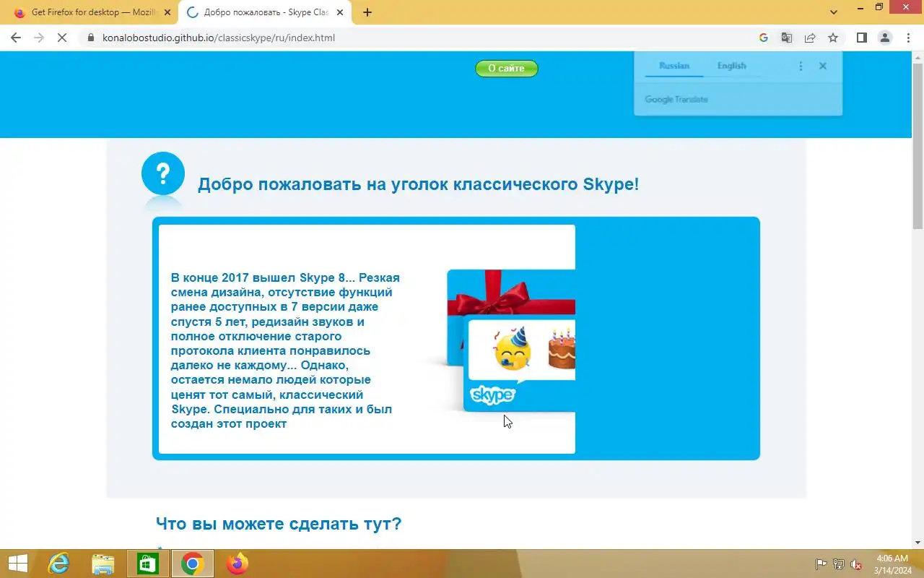924x578 pixels.
Task: Click the network tray icon
Action: [x=839, y=564]
